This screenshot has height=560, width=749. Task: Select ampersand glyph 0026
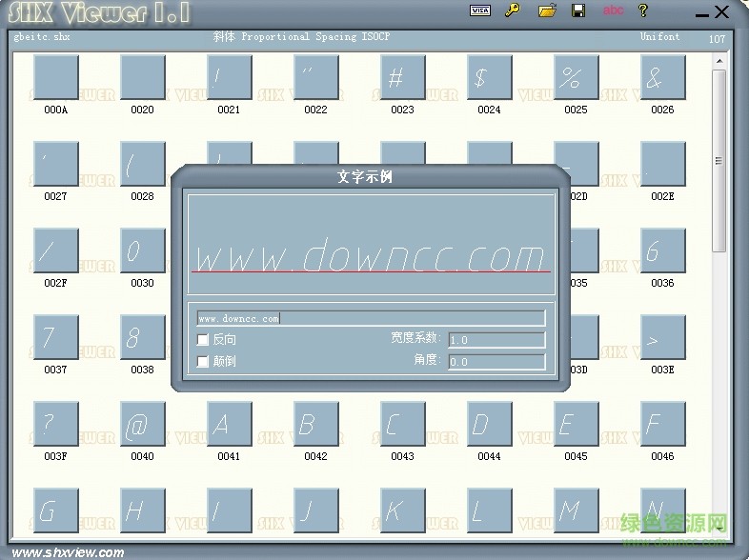(662, 77)
